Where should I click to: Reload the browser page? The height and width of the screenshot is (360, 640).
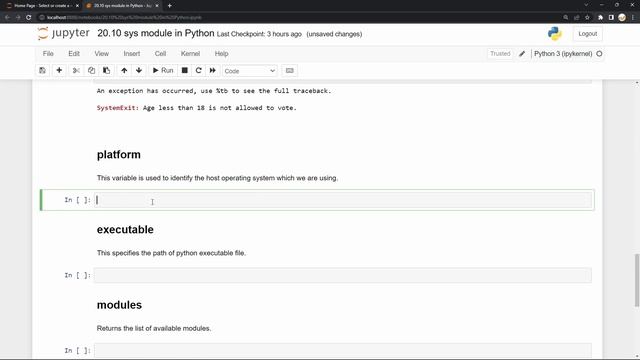pos(29,18)
